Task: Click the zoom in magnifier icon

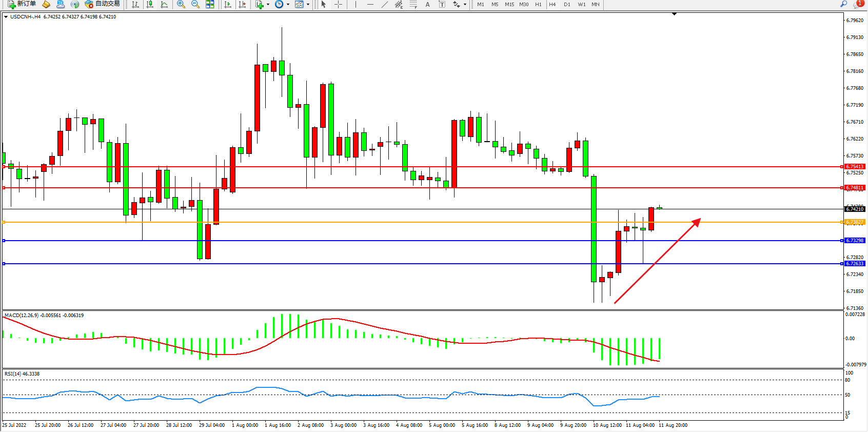Action: (x=181, y=4)
